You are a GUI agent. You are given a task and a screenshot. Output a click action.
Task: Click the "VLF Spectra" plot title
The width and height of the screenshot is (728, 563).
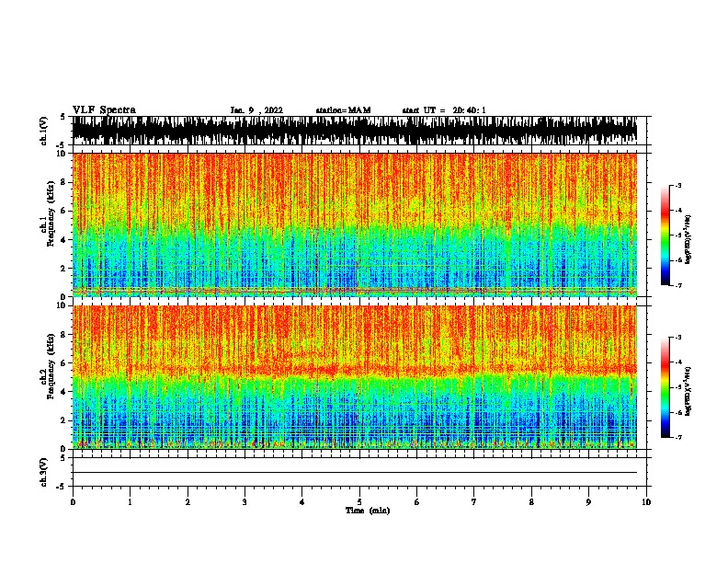[104, 110]
